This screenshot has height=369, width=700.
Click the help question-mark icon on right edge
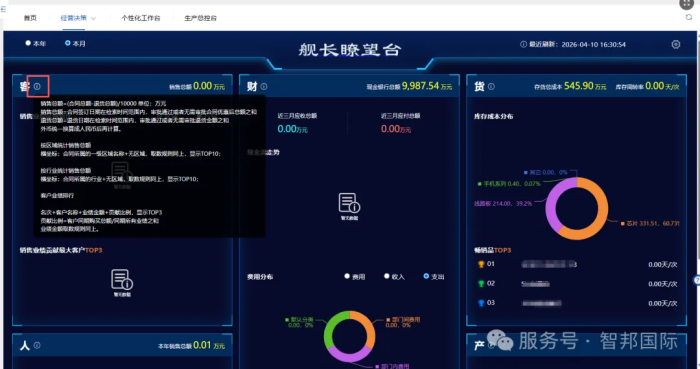point(696,280)
